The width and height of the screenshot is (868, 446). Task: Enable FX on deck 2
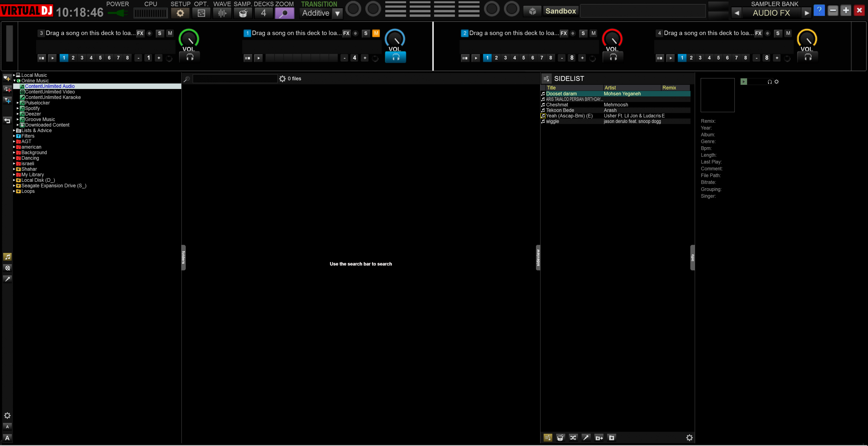pyautogui.click(x=563, y=33)
